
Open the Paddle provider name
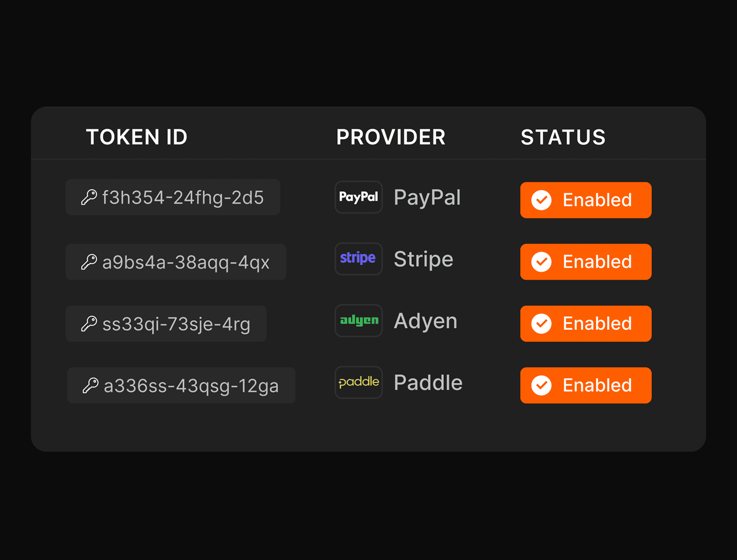click(428, 382)
